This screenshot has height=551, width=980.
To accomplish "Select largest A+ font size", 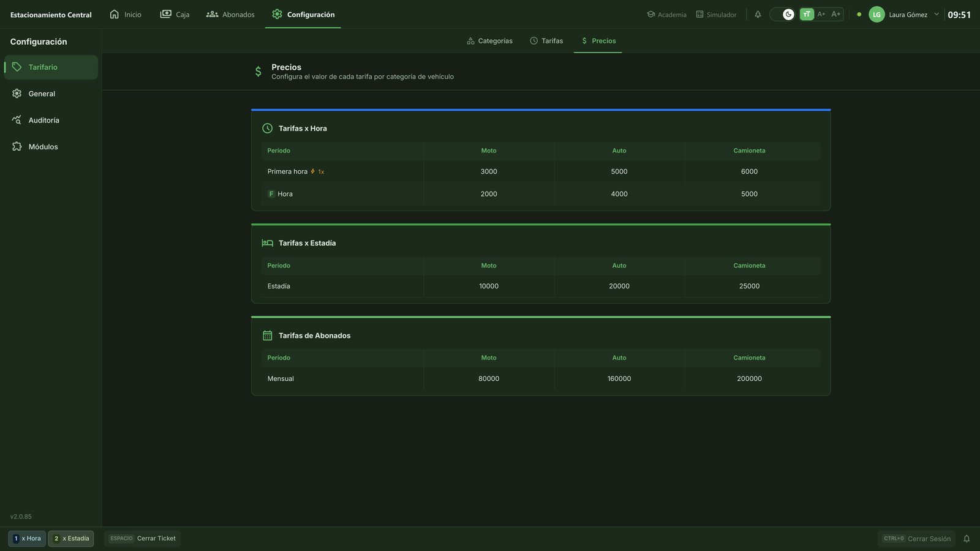I will pos(836,14).
